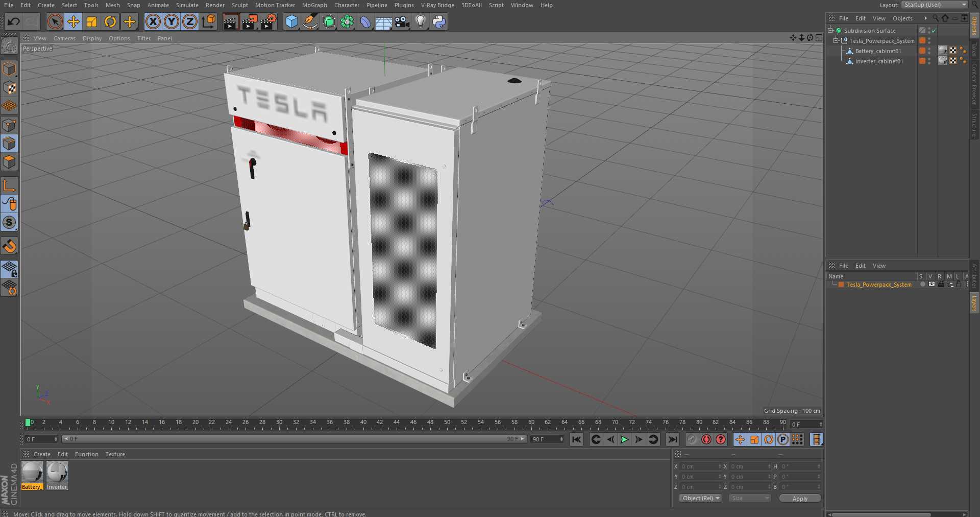Toggle coordinate system icon
The width and height of the screenshot is (980, 517).
pyautogui.click(x=209, y=21)
